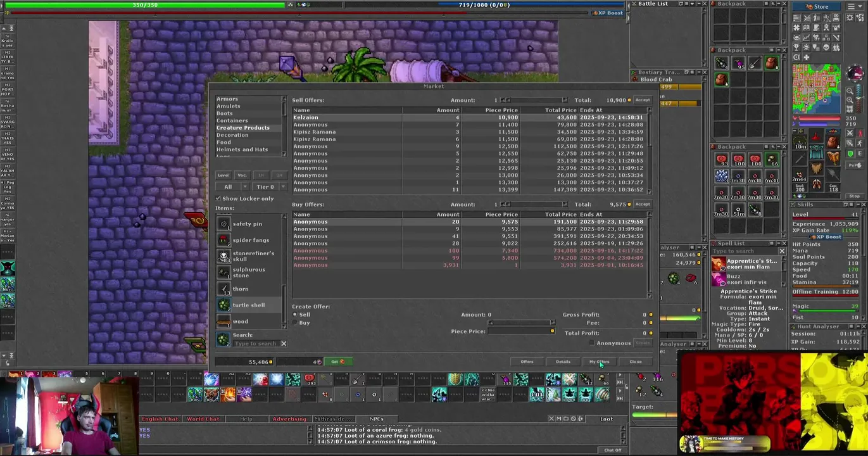Click the line chart analytics icon

tap(807, 38)
